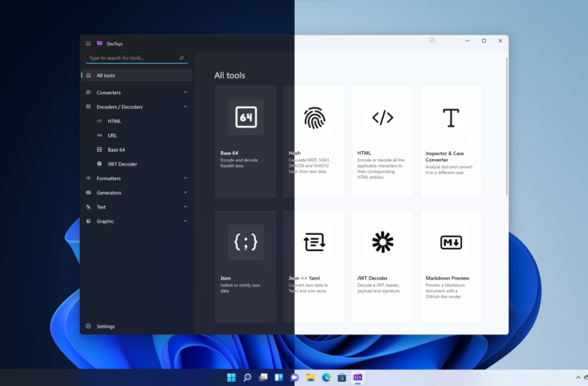The image size is (588, 386).
Task: Click the Encoders / Decoders category icon
Action: (89, 107)
